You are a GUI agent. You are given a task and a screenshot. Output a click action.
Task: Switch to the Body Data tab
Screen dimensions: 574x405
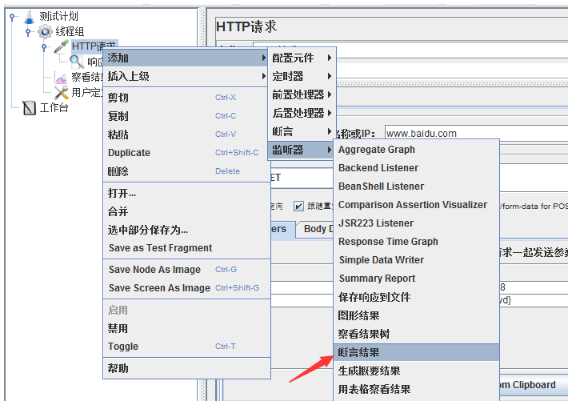[316, 229]
